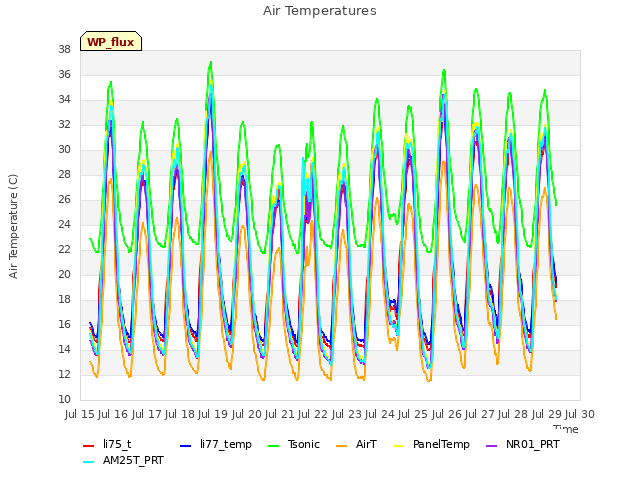Click the Jul 19 x-axis tick label
Screen dimensions: 640x480
(x=213, y=414)
